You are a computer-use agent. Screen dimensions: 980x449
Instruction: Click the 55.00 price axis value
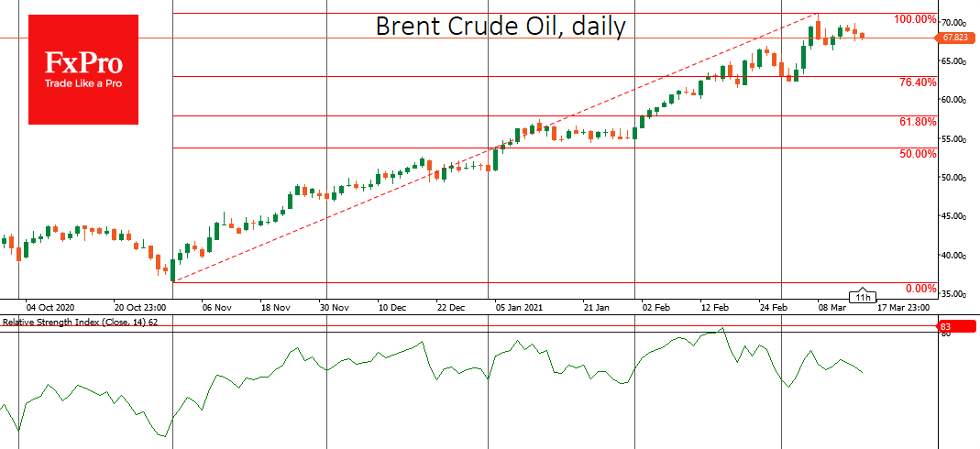956,139
